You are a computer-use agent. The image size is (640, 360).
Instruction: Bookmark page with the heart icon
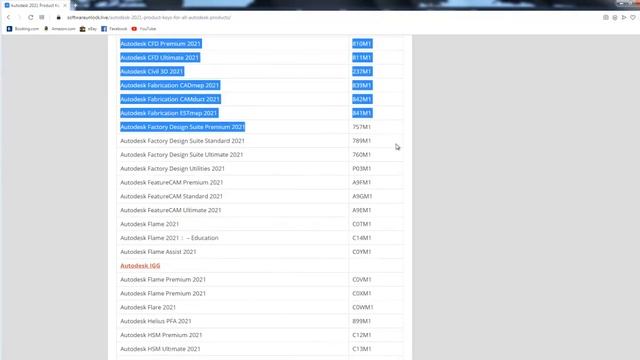[633, 18]
